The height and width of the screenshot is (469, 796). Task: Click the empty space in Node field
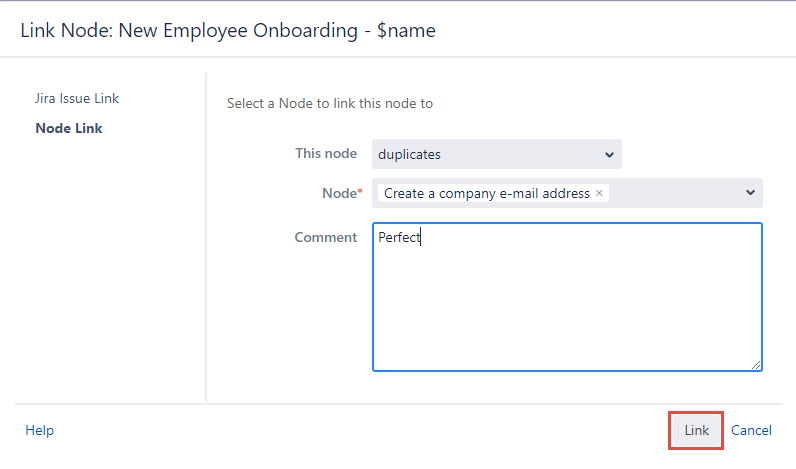tap(674, 193)
